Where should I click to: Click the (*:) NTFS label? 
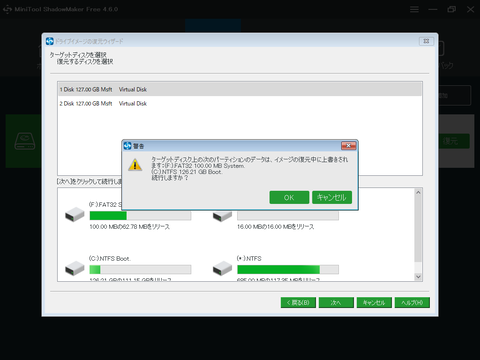click(249, 259)
